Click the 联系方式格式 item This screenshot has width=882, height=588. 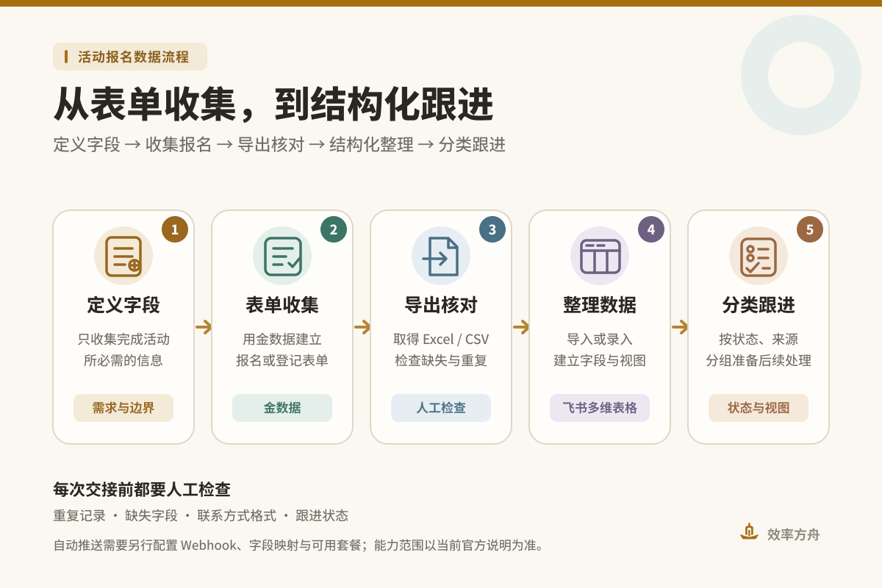[237, 516]
